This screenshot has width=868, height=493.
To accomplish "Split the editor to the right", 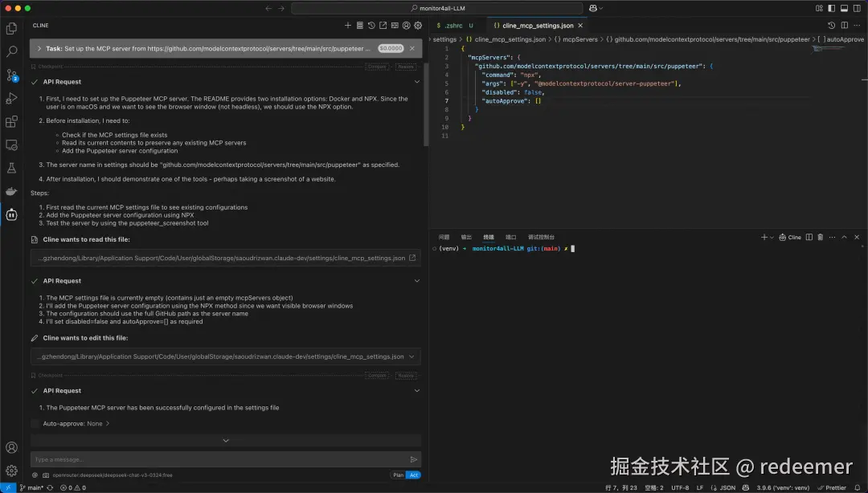I will 844,26.
